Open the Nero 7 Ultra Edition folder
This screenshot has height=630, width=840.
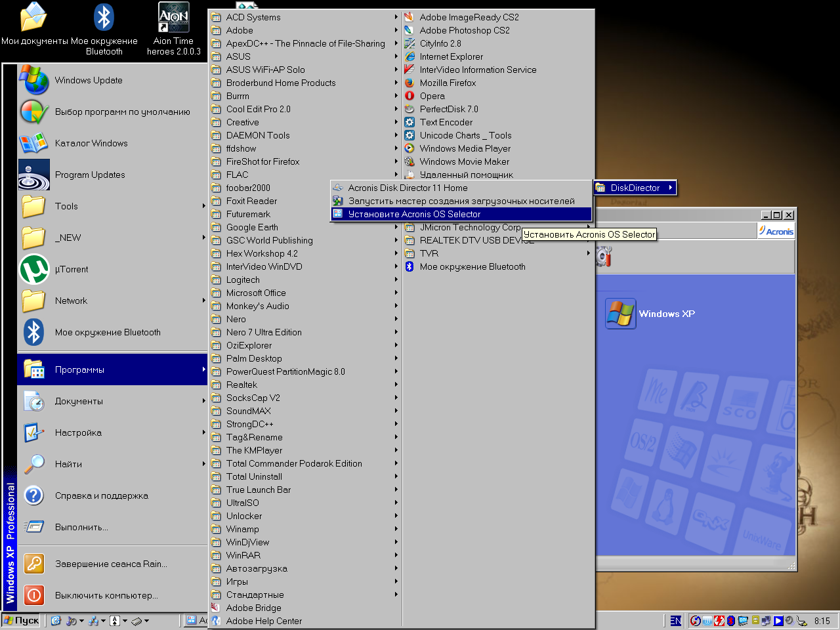(x=264, y=332)
